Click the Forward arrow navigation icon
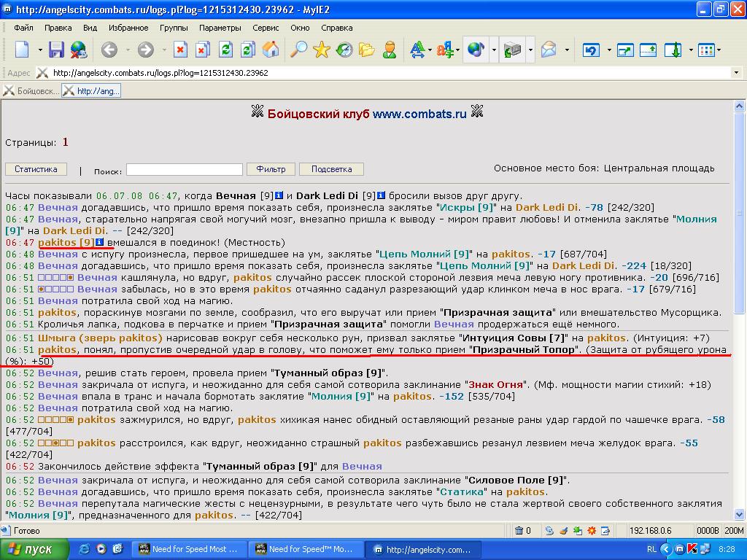The width and height of the screenshot is (747, 560). click(x=146, y=50)
